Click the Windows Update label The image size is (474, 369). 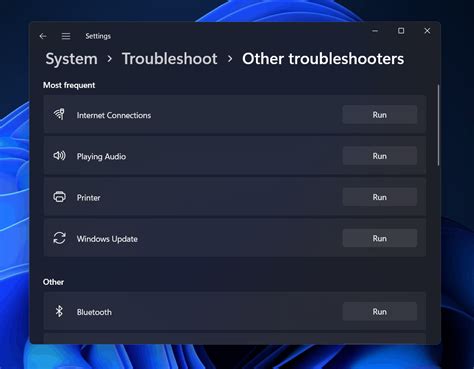click(107, 239)
